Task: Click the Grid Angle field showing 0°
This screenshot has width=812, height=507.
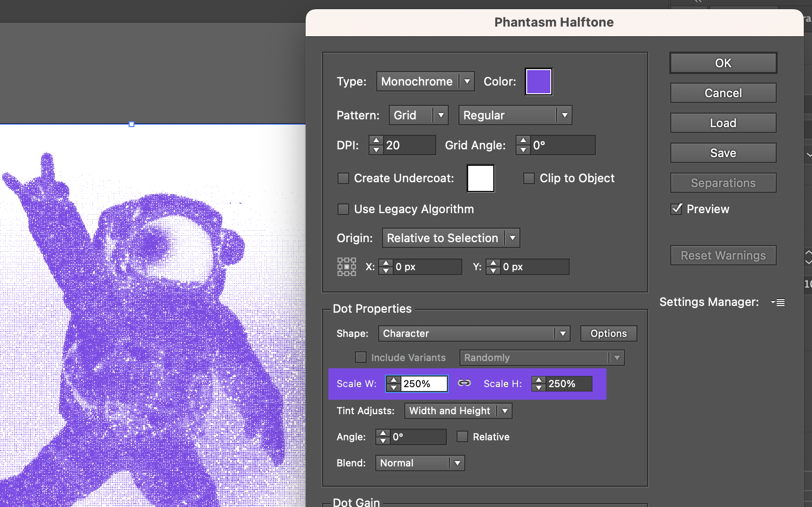Action: [x=562, y=145]
